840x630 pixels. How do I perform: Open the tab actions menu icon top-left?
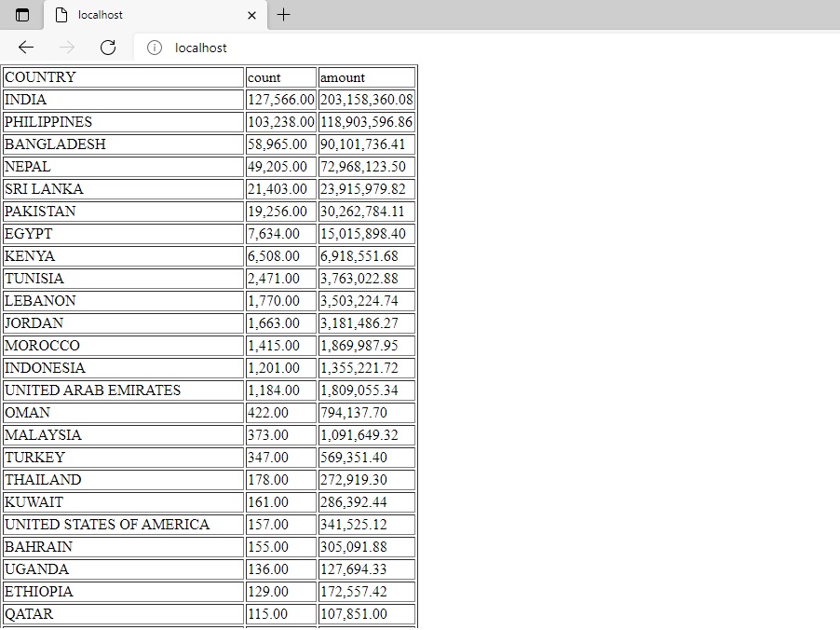coord(20,15)
